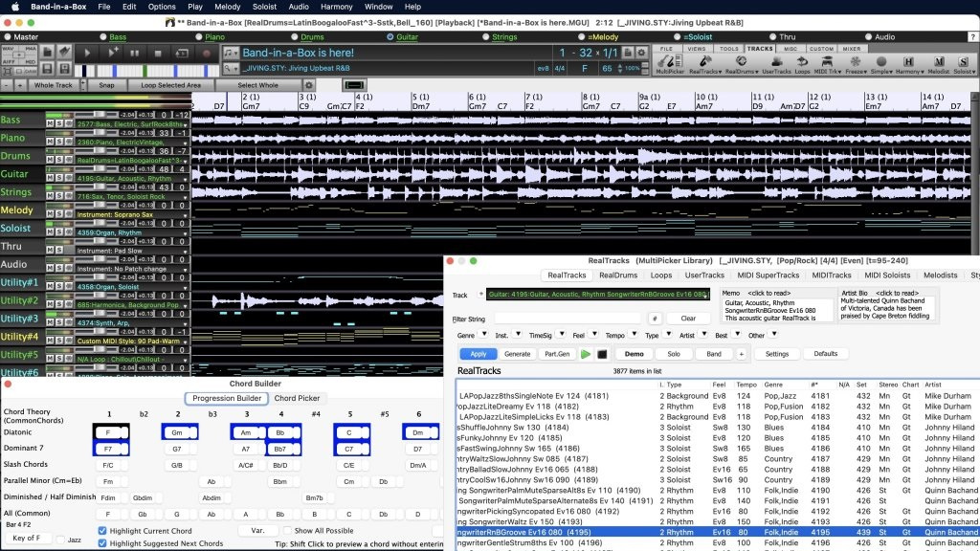Click the Demo button in the RealTracks picker
The height and width of the screenshot is (551, 980).
635,354
